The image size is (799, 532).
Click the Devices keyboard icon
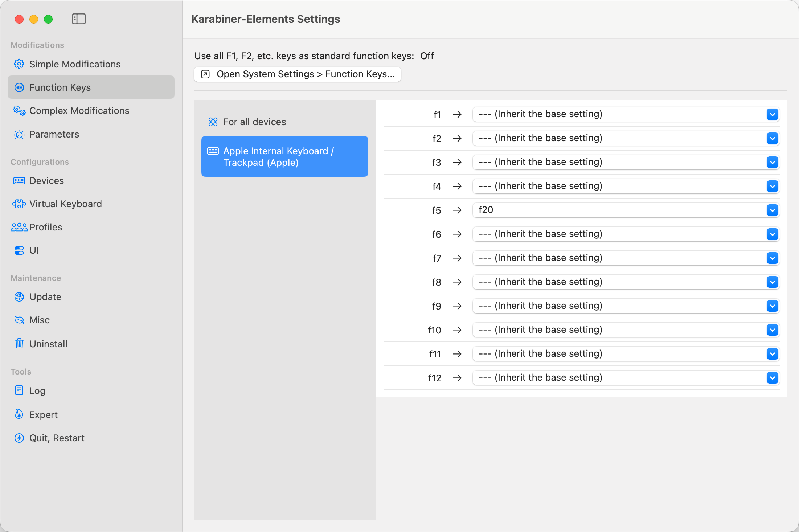pyautogui.click(x=19, y=181)
